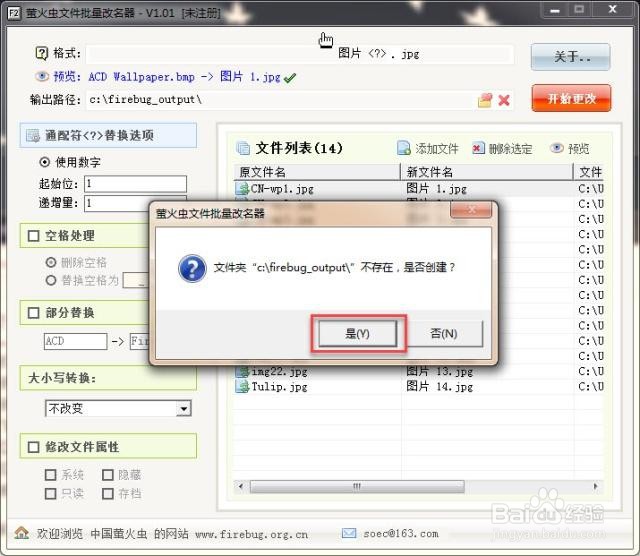640x556 pixels.
Task: Select the 使用数字 radio button
Action: tap(44, 162)
